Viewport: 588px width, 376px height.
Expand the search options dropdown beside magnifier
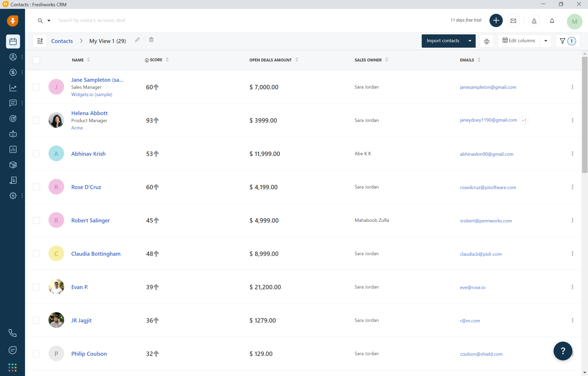pyautogui.click(x=49, y=21)
